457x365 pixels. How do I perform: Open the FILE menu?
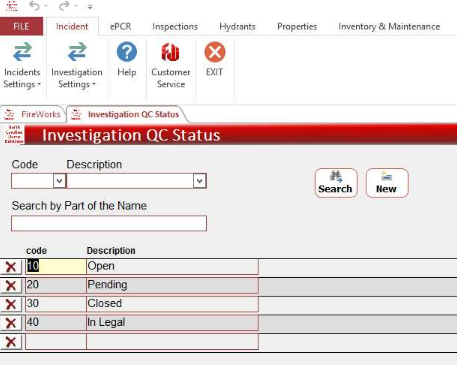pyautogui.click(x=21, y=26)
